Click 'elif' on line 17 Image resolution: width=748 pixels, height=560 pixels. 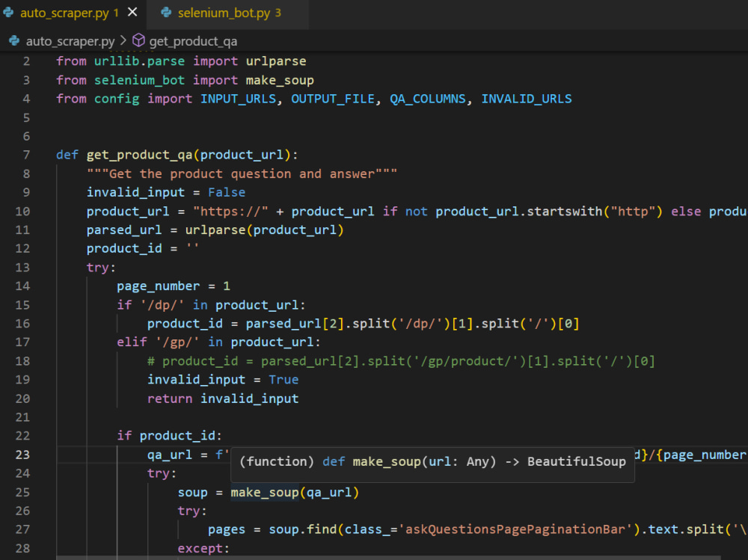pos(132,342)
